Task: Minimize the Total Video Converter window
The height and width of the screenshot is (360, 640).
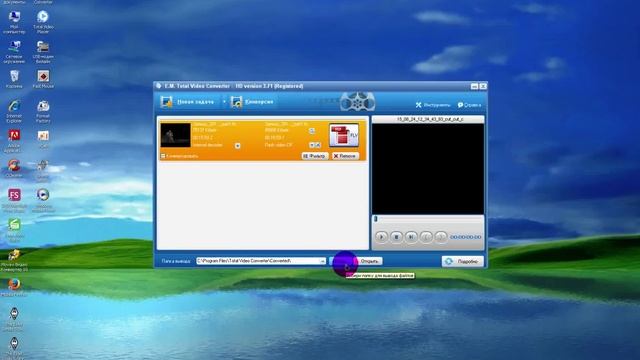Action: tap(474, 86)
